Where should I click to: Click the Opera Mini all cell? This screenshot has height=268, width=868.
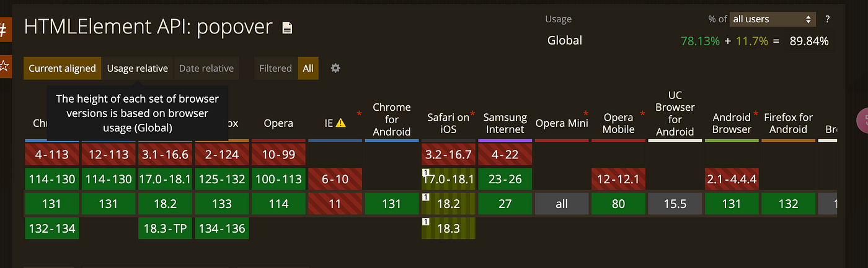point(562,204)
